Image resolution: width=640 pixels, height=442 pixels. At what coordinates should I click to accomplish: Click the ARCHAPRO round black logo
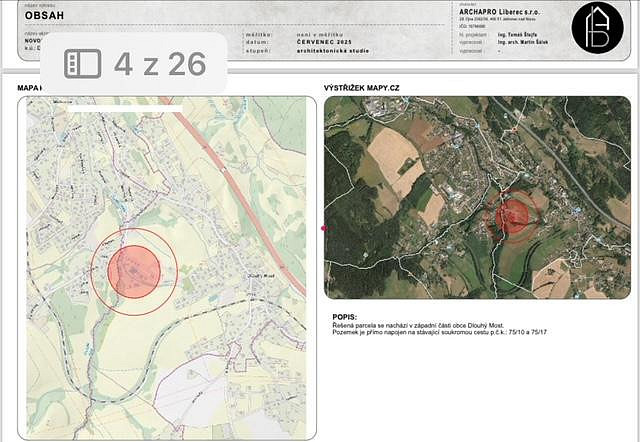(x=597, y=28)
